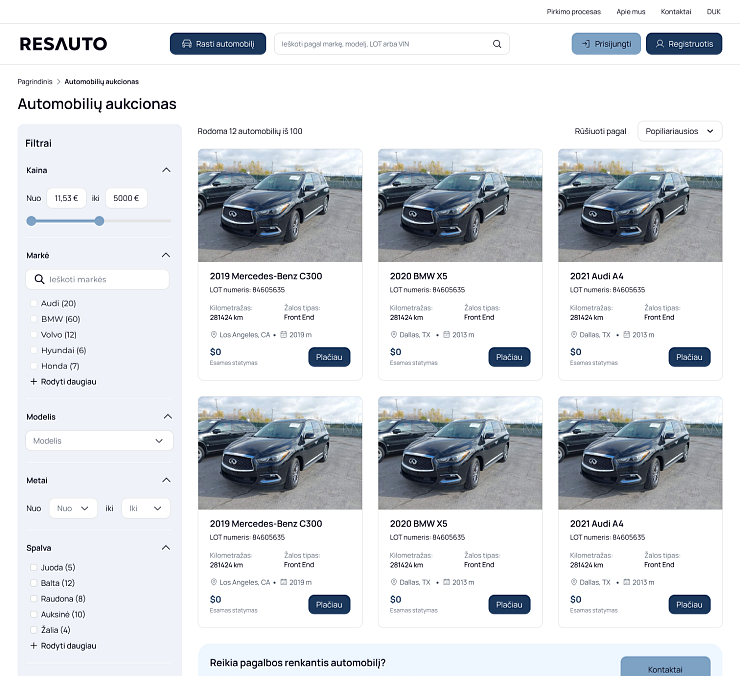The height and width of the screenshot is (676, 740).
Task: Click the RESAUTO logo
Action: (63, 44)
